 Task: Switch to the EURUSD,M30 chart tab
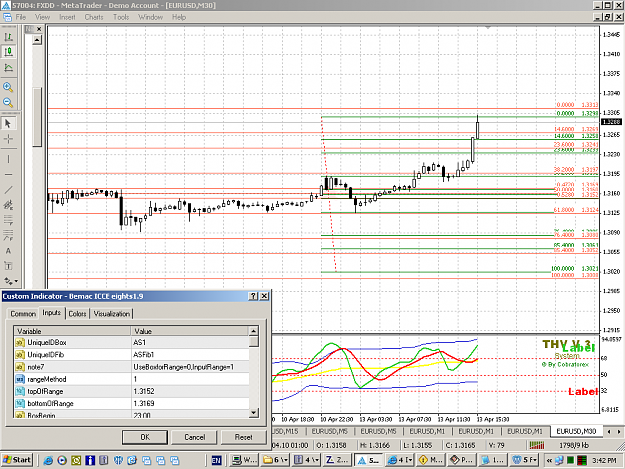click(x=576, y=431)
